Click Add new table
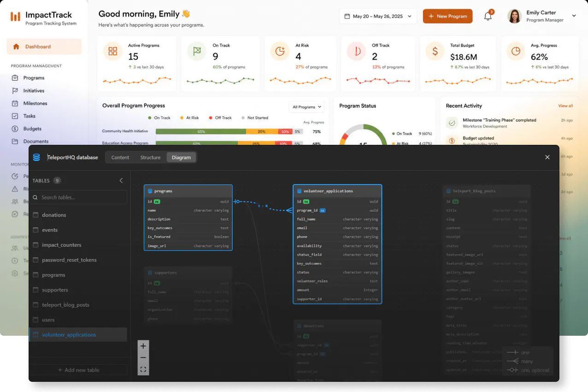The image size is (588, 392). 78,370
